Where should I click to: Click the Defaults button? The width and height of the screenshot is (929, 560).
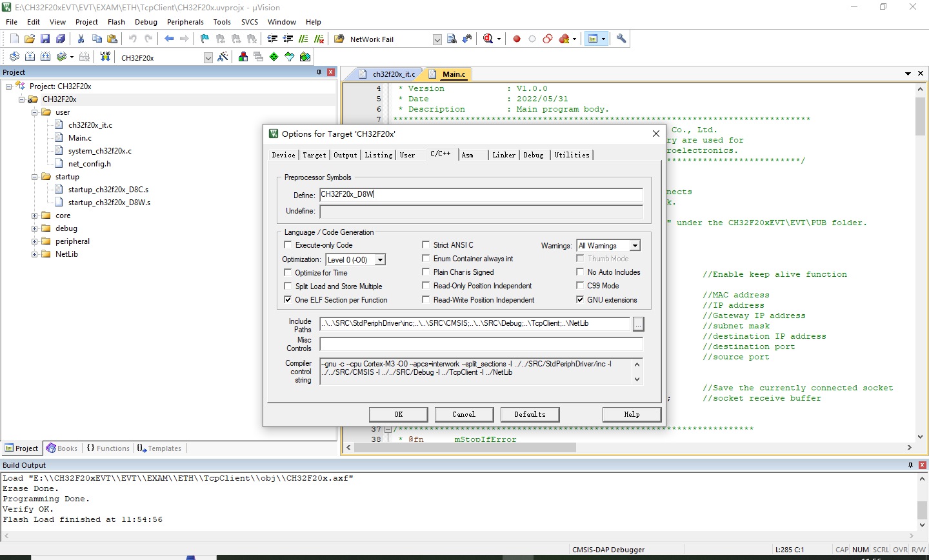pos(530,414)
